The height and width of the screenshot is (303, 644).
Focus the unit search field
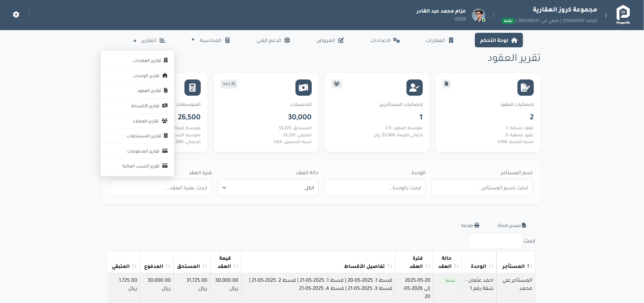pyautogui.click(x=375, y=188)
